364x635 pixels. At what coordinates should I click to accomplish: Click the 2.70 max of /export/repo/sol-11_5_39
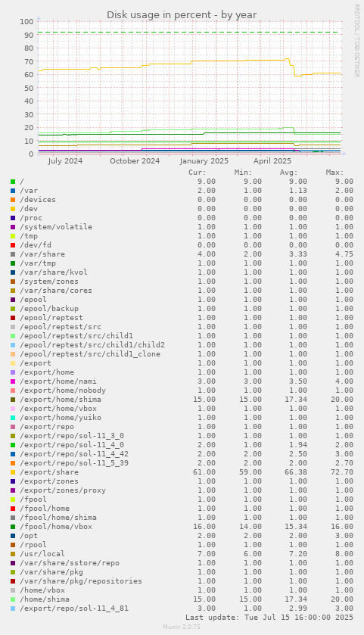click(x=344, y=463)
